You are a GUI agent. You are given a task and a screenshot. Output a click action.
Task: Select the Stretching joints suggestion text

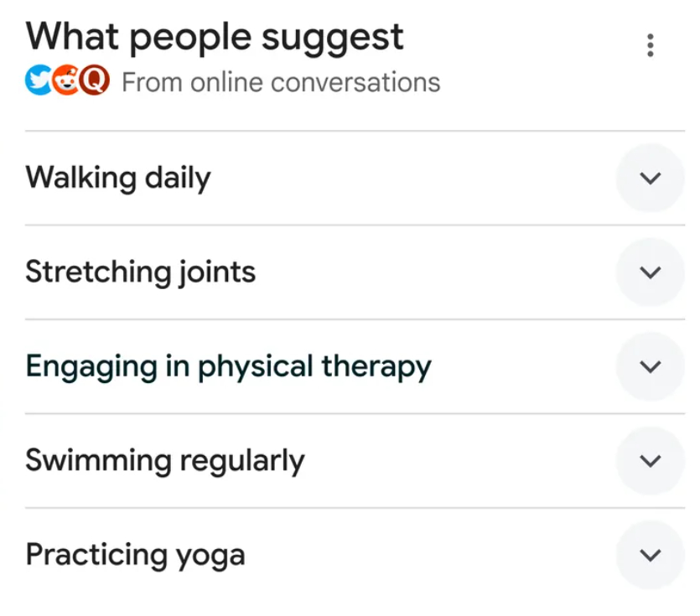(141, 272)
